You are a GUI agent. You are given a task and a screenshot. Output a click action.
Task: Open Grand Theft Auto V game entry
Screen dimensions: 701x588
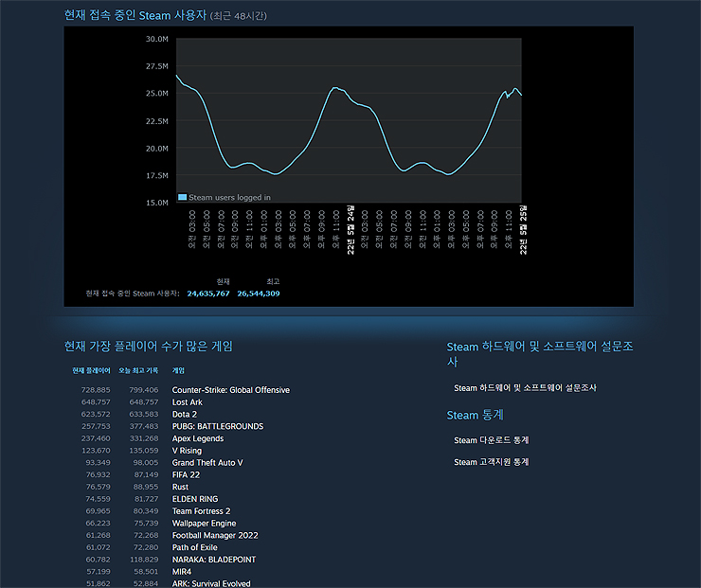pyautogui.click(x=207, y=462)
